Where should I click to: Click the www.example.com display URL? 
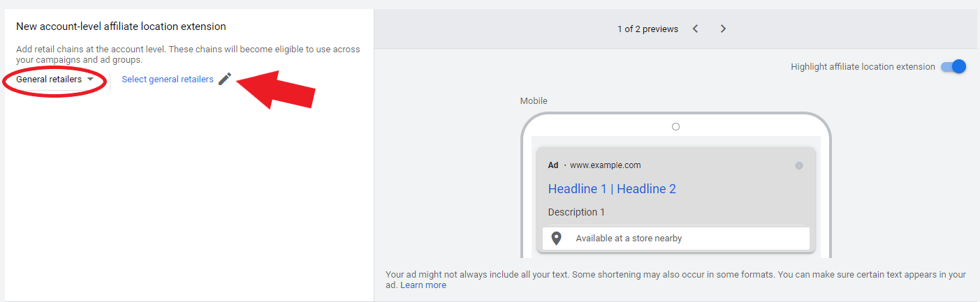(x=605, y=165)
